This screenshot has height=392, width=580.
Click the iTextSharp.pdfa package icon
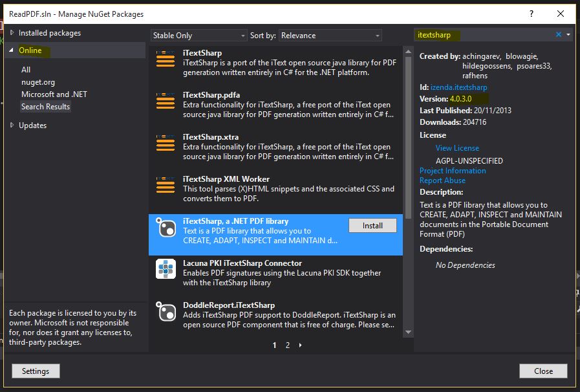click(166, 101)
